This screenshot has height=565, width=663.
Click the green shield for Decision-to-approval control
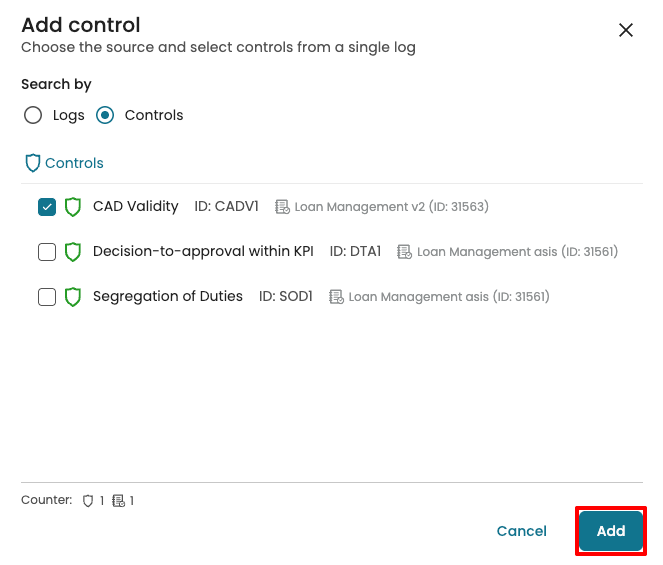pyautogui.click(x=72, y=252)
